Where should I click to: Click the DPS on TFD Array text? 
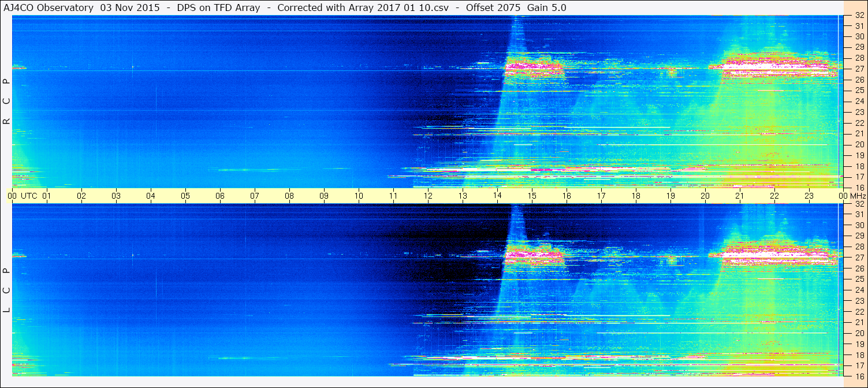click(x=218, y=8)
